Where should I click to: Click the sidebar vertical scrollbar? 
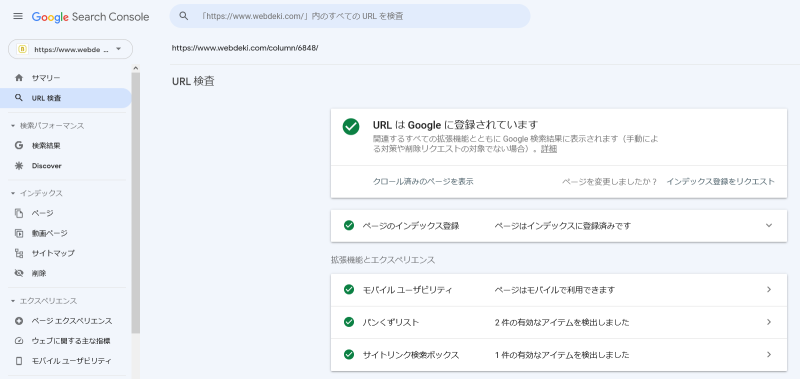pos(135,204)
